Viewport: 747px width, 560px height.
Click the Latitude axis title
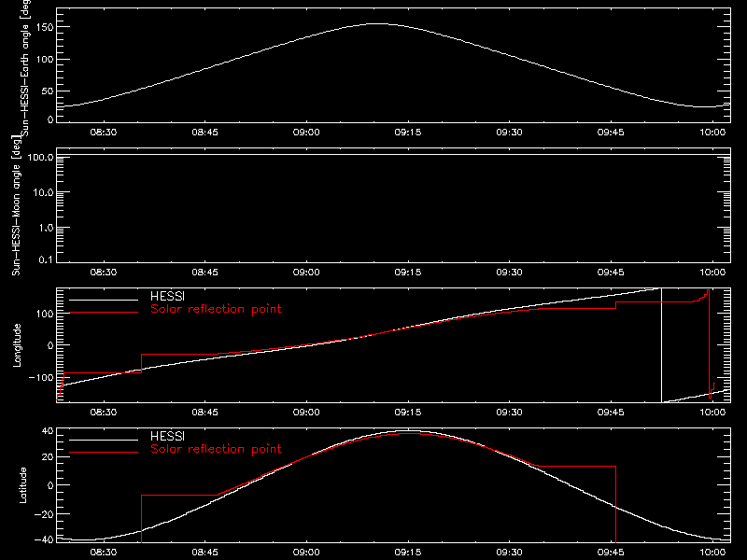22,485
